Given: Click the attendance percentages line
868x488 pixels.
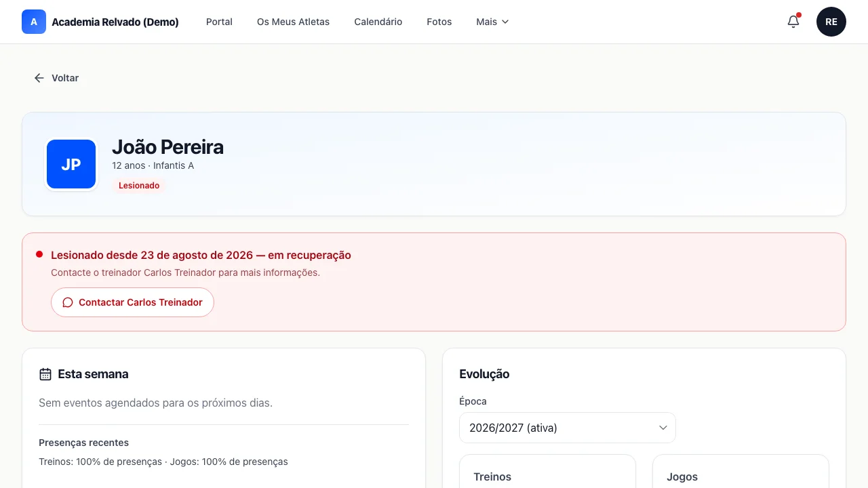Looking at the screenshot, I should point(163,462).
